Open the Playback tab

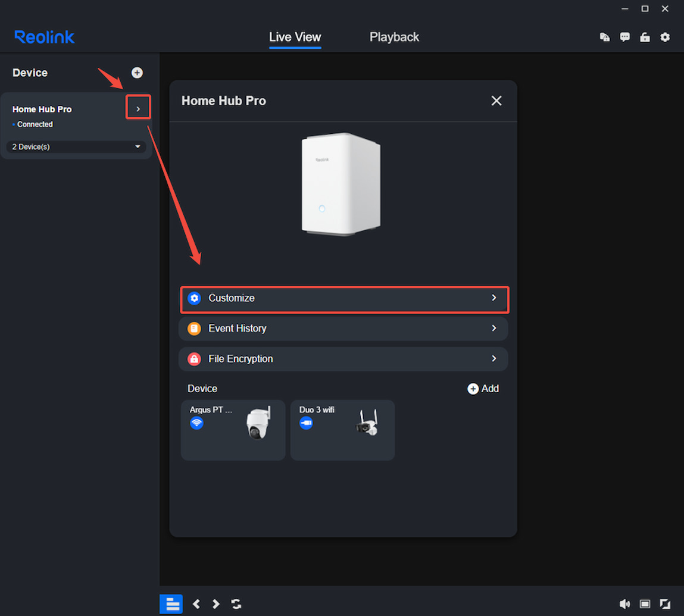[x=394, y=37]
